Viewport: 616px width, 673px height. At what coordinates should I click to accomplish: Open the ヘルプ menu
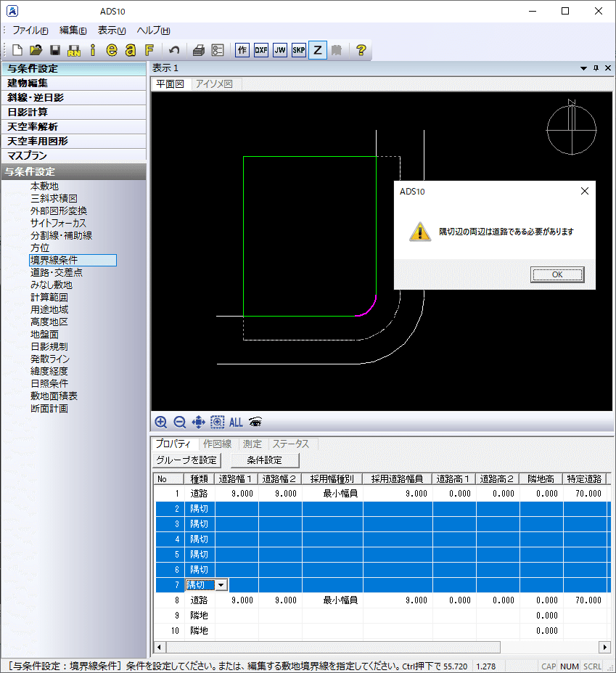(154, 30)
